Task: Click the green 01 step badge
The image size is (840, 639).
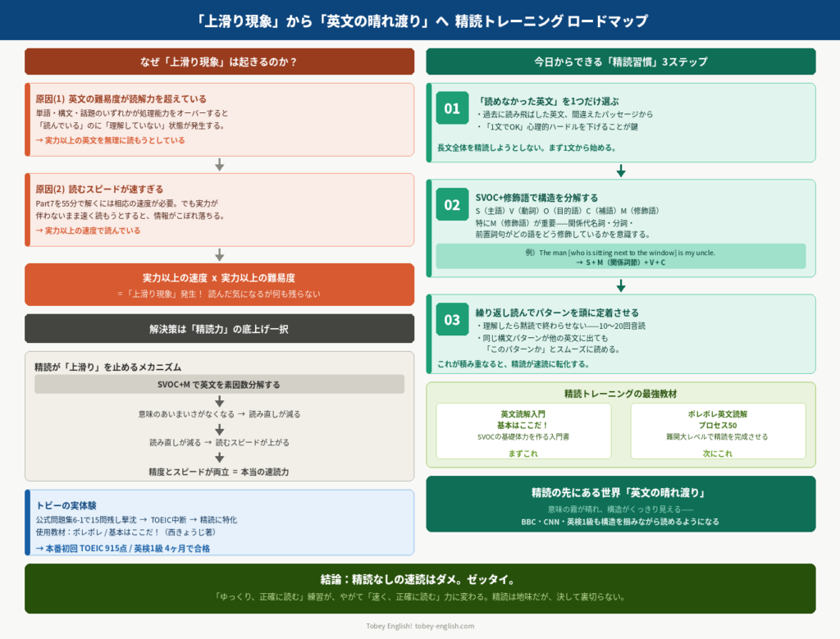Action: coord(452,108)
